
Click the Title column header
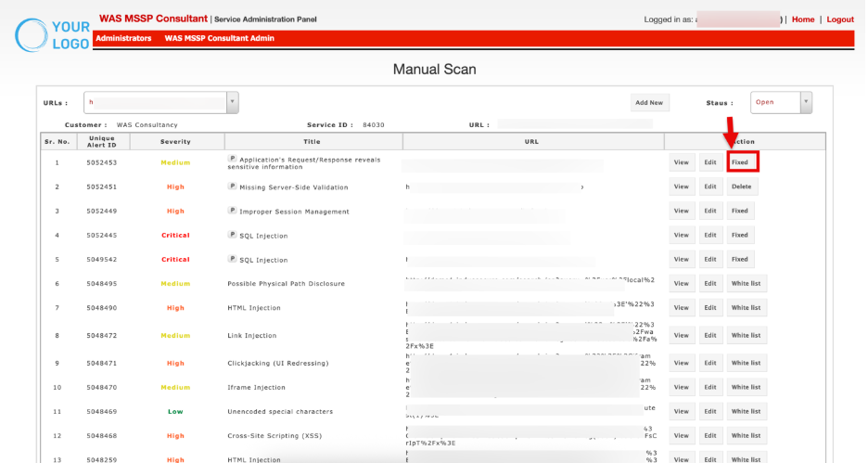(313, 142)
